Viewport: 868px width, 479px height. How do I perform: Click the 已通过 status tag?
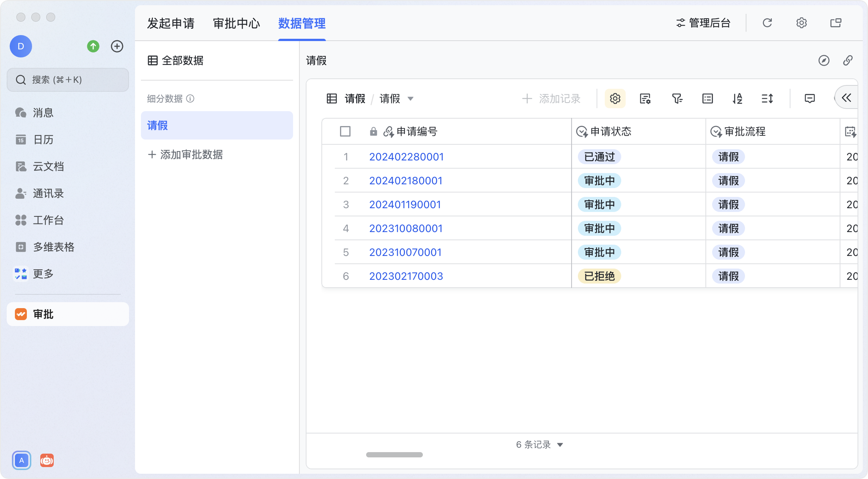click(x=600, y=157)
